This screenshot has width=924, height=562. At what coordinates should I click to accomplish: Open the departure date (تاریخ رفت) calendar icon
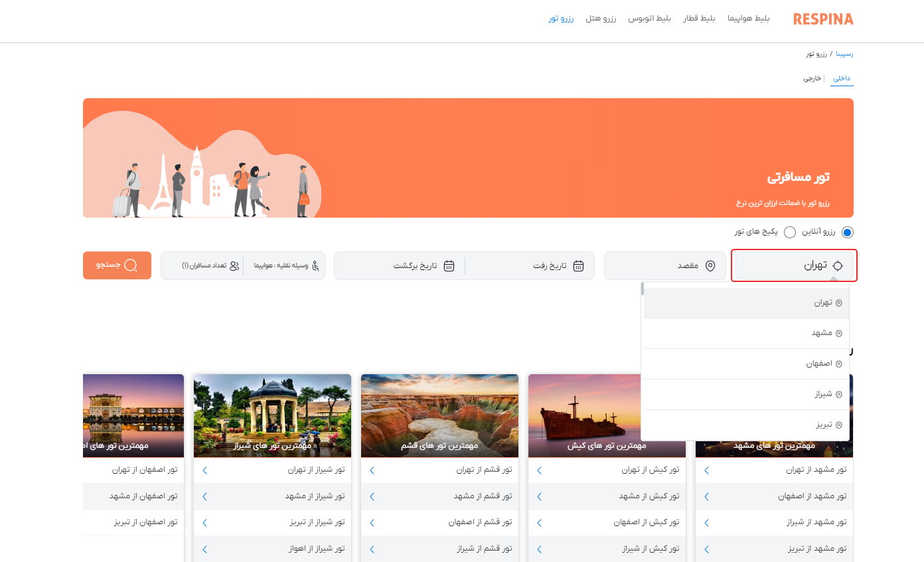point(577,265)
